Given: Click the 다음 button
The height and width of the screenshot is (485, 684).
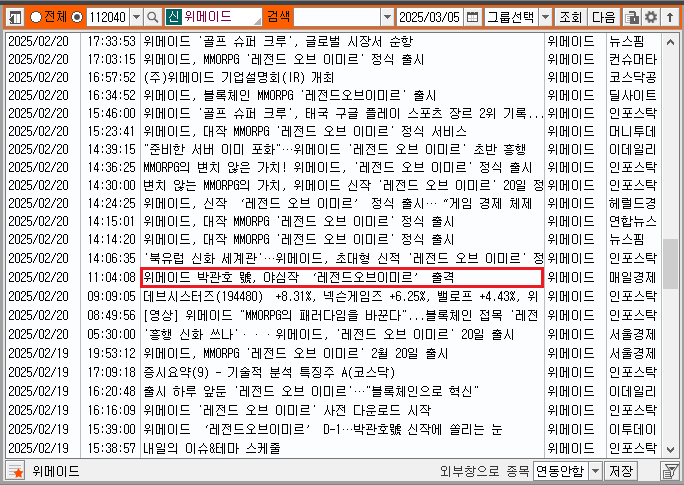Looking at the screenshot, I should tap(604, 17).
